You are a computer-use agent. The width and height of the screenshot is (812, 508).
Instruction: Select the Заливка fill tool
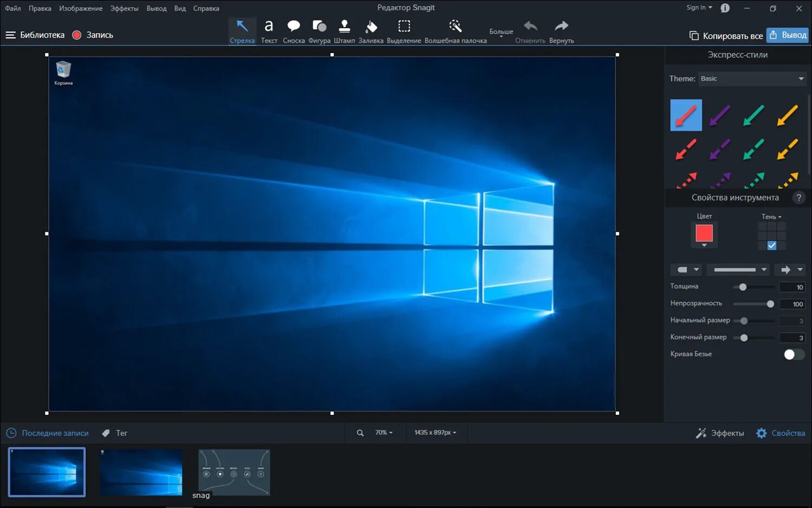pos(371,31)
